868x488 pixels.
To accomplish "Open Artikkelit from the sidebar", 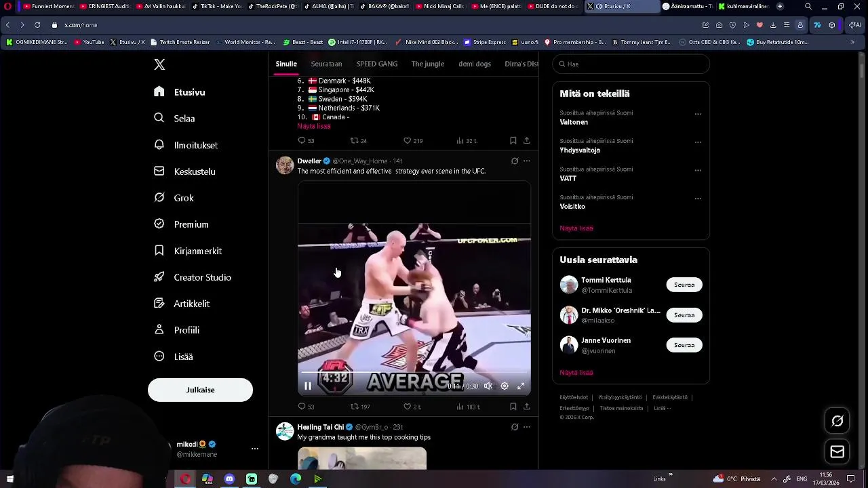I will (182, 304).
